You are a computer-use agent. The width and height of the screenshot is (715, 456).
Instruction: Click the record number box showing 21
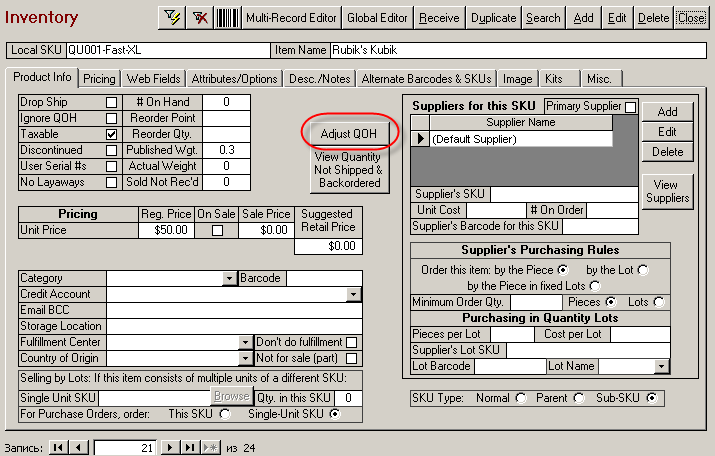[x=125, y=448]
